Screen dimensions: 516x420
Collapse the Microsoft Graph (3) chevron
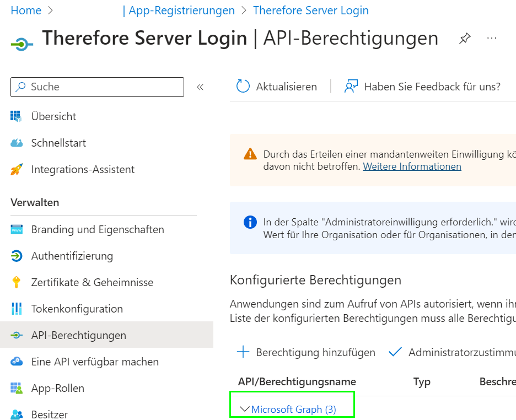[x=245, y=409]
